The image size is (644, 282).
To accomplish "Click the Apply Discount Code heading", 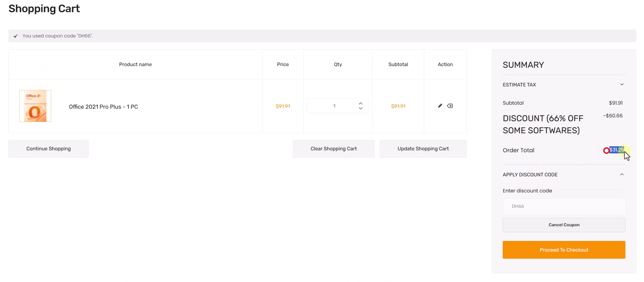I will (x=530, y=175).
